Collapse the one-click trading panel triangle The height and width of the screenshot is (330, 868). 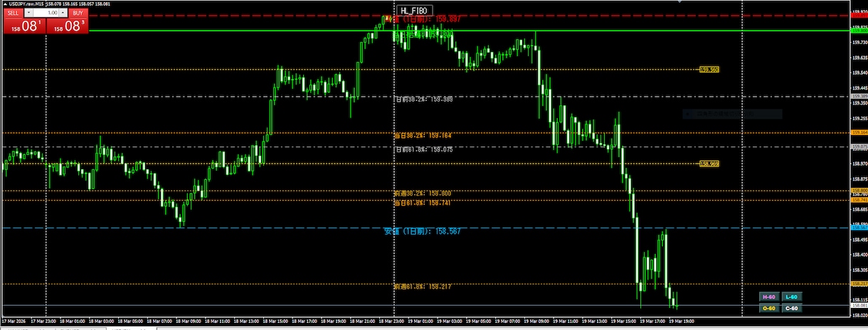4,4
